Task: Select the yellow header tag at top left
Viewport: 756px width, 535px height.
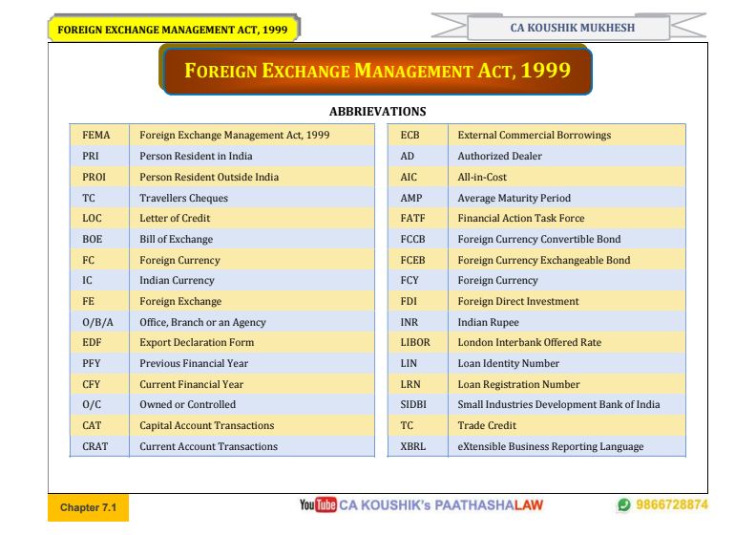Action: [x=173, y=30]
